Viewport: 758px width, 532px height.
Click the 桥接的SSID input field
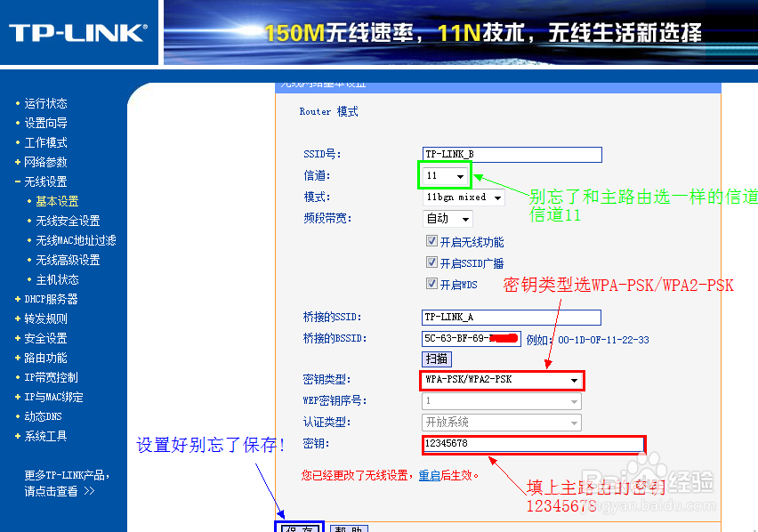pyautogui.click(x=511, y=318)
